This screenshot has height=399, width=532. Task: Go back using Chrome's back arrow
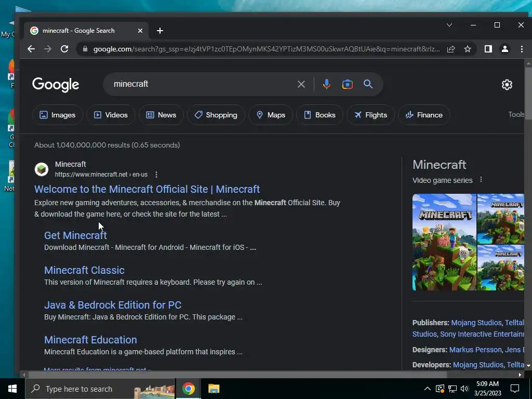pyautogui.click(x=31, y=49)
